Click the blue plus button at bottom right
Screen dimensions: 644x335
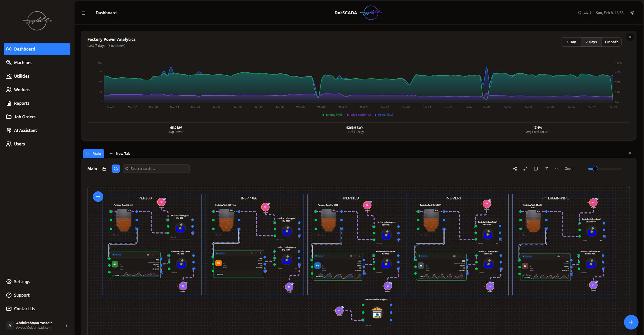(631, 322)
